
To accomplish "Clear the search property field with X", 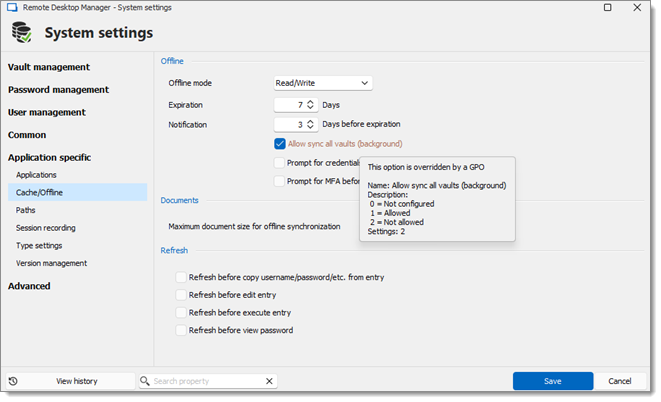I will click(269, 381).
